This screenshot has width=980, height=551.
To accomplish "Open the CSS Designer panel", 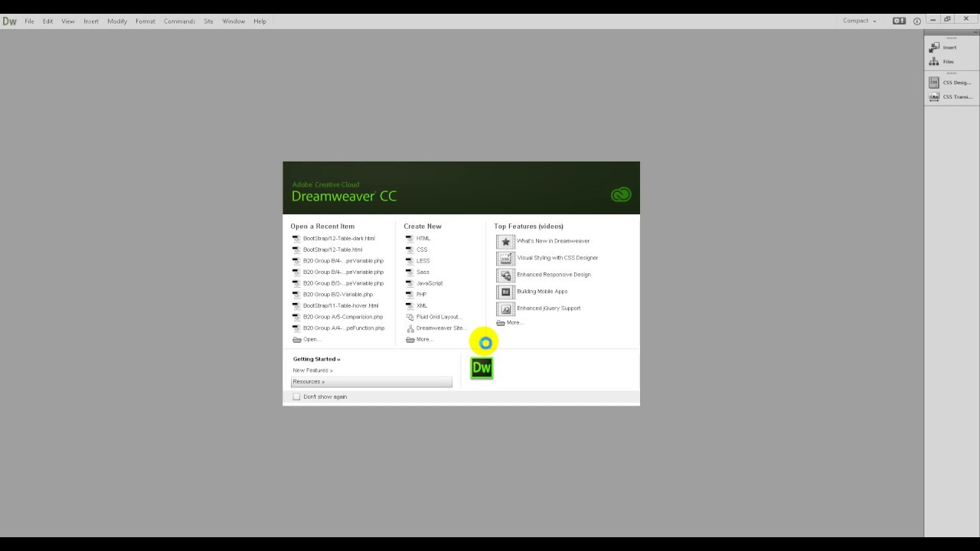I will (950, 83).
